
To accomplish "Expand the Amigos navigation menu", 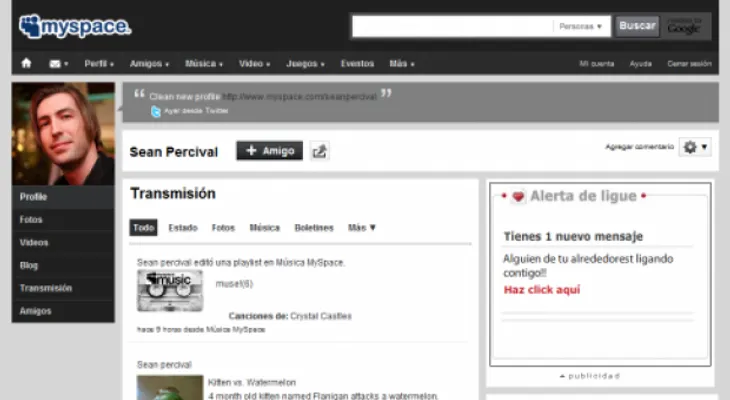I will click(149, 63).
